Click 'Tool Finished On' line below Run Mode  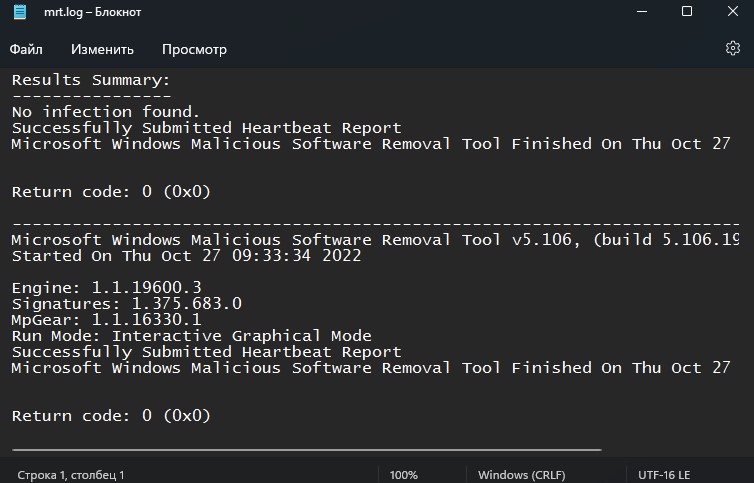[371, 368]
